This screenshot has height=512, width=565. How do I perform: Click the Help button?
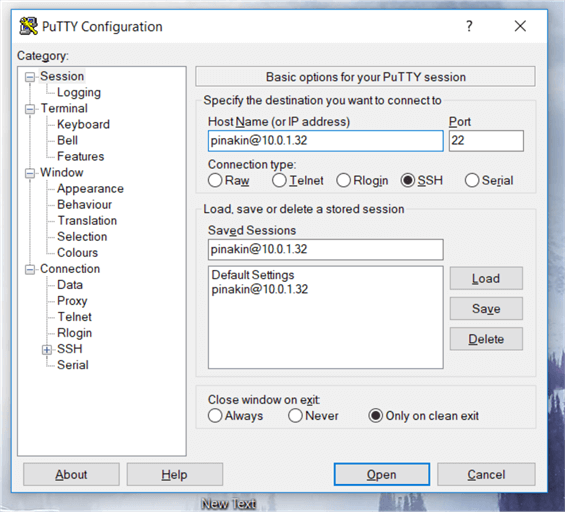[174, 474]
